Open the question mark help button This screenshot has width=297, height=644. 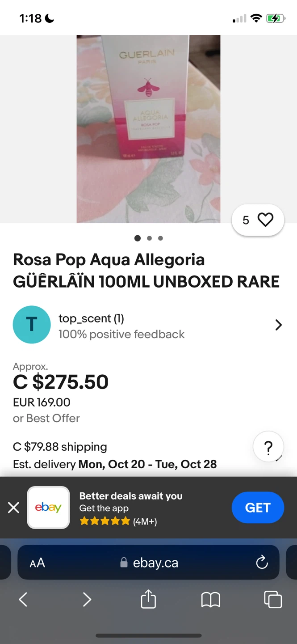[268, 447]
